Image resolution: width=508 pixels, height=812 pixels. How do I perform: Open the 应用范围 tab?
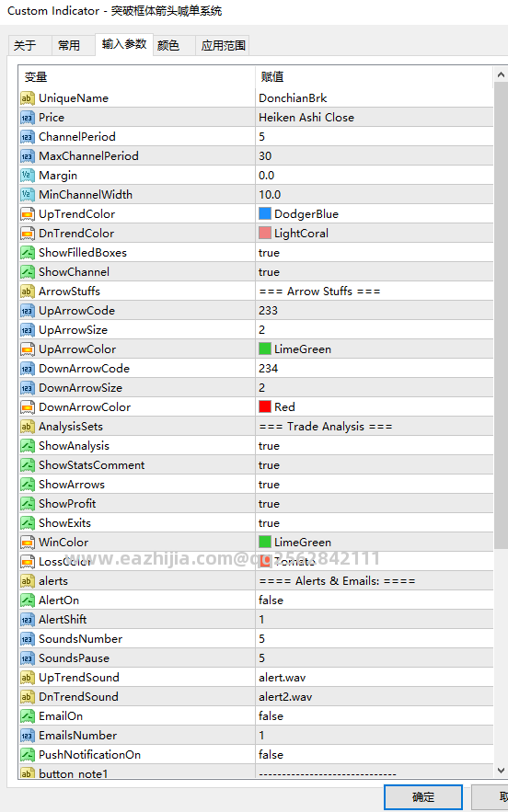tap(223, 46)
